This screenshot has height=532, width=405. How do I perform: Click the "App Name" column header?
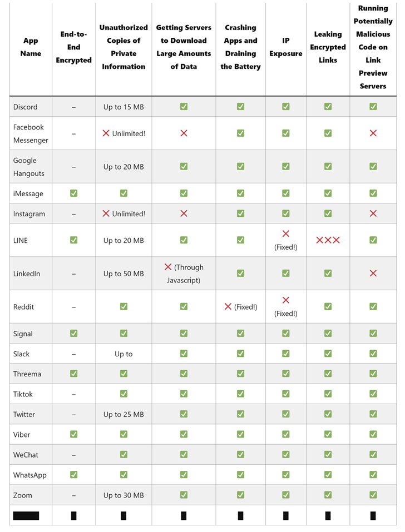31,47
